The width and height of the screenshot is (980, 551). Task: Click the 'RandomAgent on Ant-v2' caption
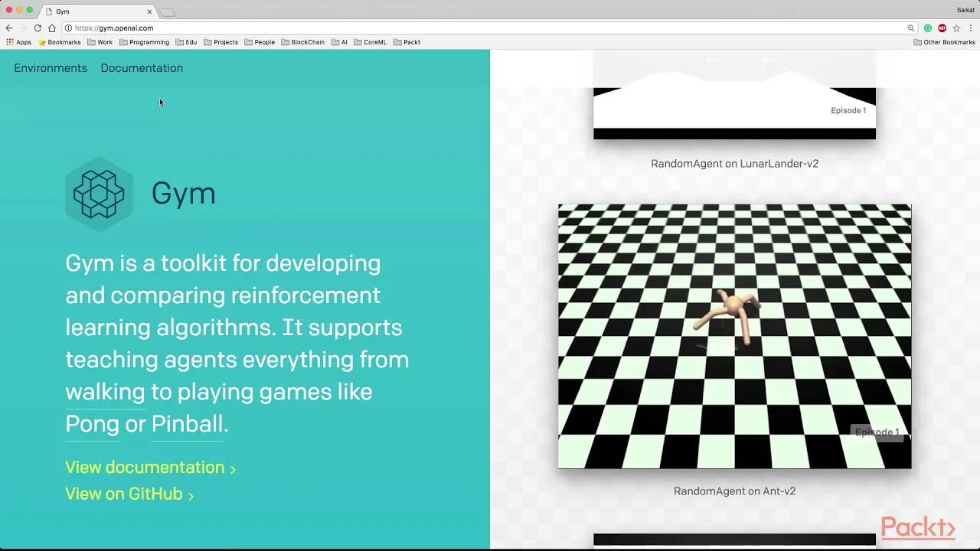(x=734, y=491)
